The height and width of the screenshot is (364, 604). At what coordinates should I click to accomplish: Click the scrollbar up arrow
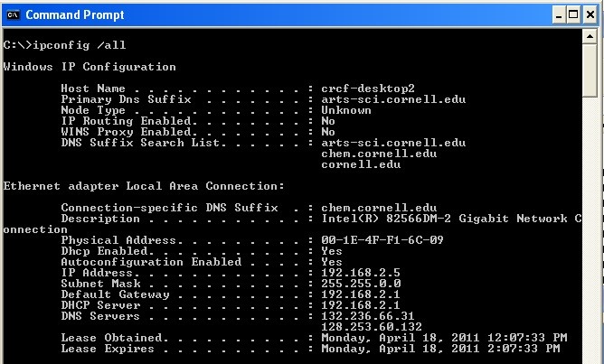coord(590,37)
